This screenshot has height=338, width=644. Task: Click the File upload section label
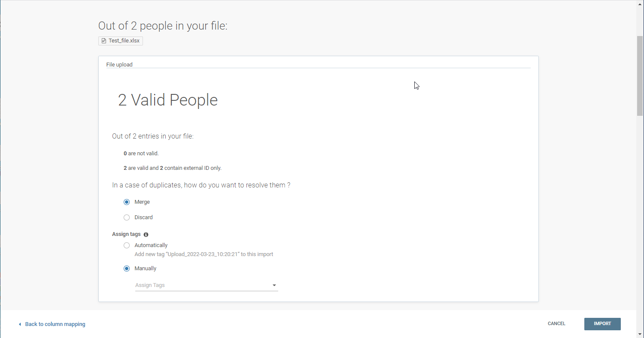click(119, 65)
